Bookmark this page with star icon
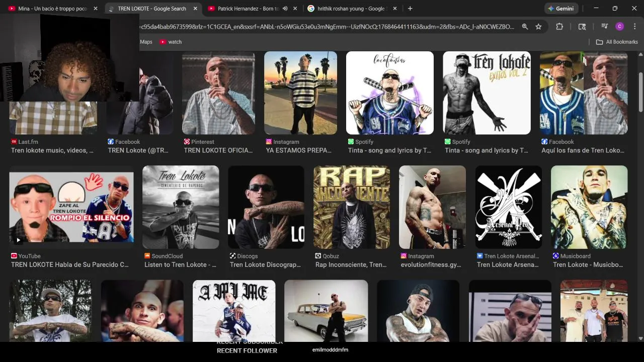644x362 pixels. coord(538,27)
